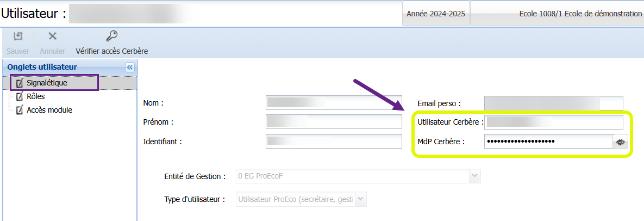Click the Signalétique edit icon
This screenshot has height=221, width=644.
[20, 83]
